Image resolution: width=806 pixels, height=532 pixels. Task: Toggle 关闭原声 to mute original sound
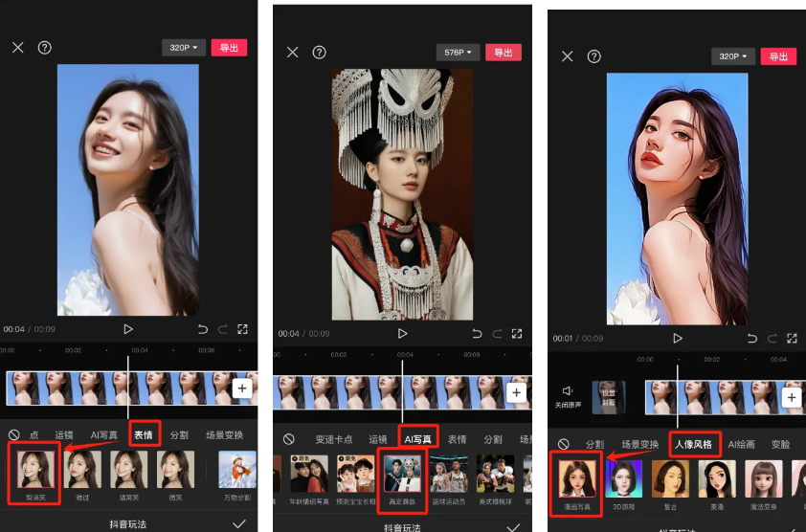[568, 396]
